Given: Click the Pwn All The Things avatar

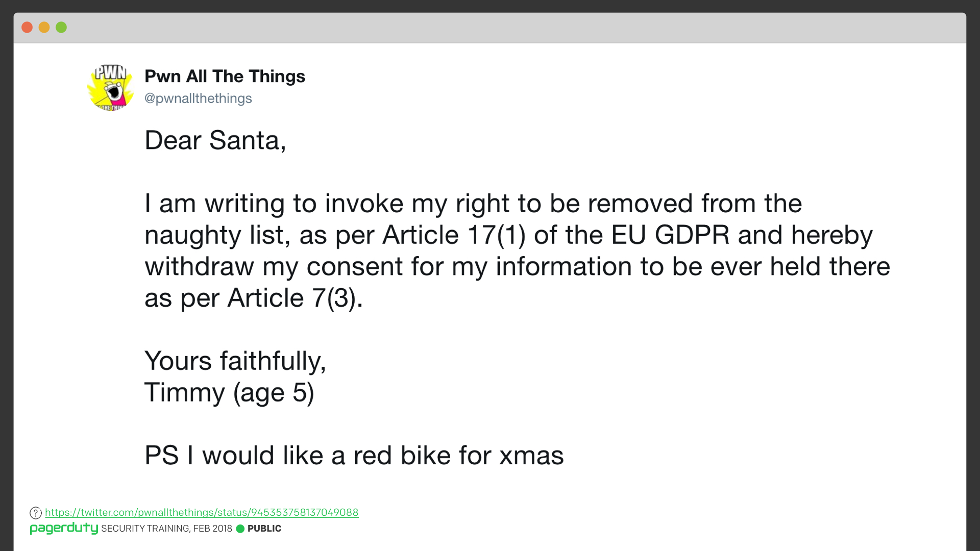Looking at the screenshot, I should pos(111,87).
